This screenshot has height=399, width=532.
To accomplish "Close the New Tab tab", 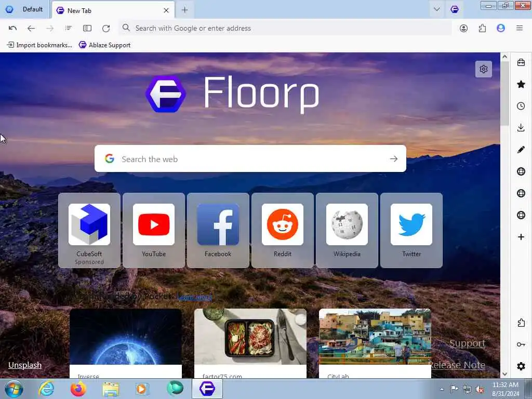I will click(x=166, y=10).
